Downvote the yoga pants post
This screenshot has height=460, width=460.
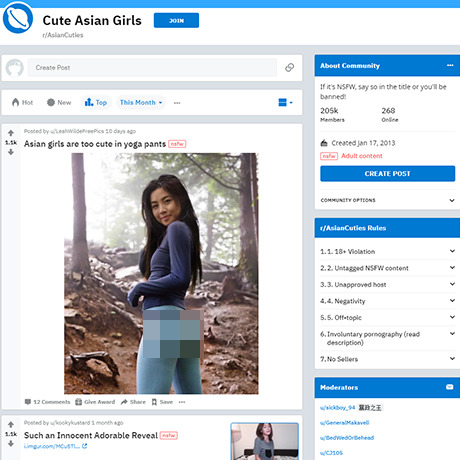(11, 152)
